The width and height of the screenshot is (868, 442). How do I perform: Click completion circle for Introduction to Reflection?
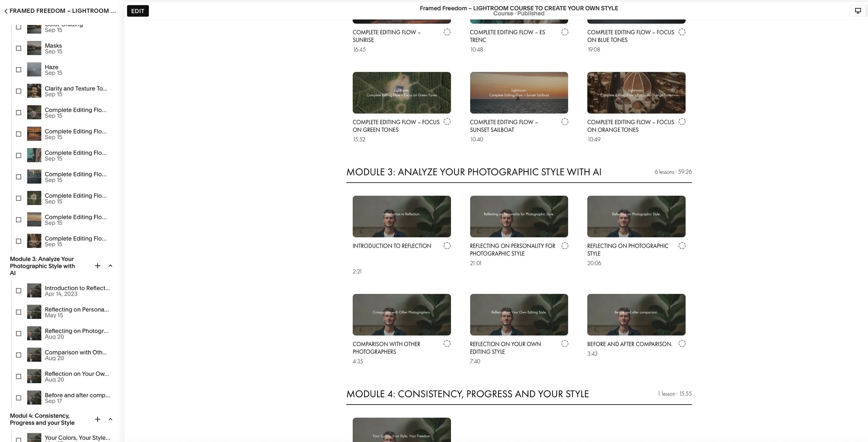447,246
